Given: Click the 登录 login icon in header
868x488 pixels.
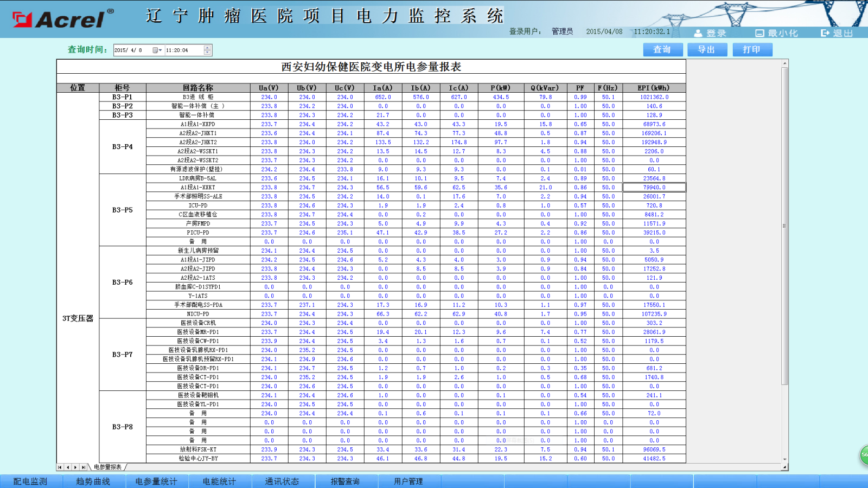Looking at the screenshot, I should point(698,33).
